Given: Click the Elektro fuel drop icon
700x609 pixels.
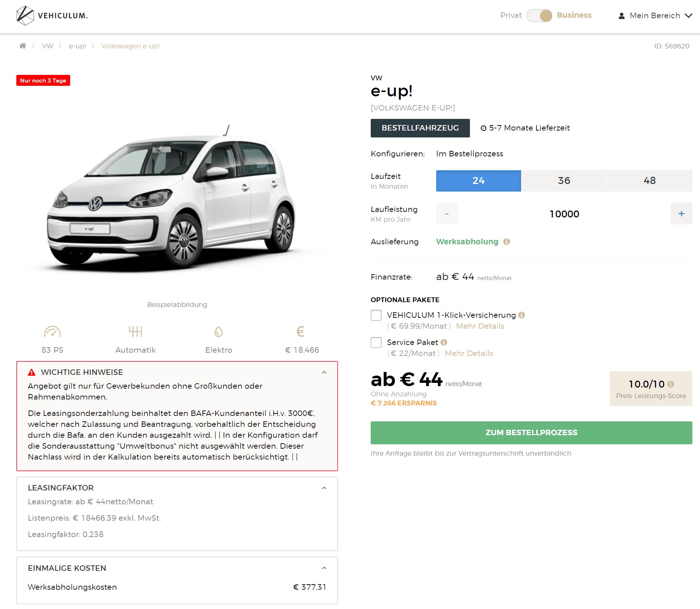Looking at the screenshot, I should 218,332.
